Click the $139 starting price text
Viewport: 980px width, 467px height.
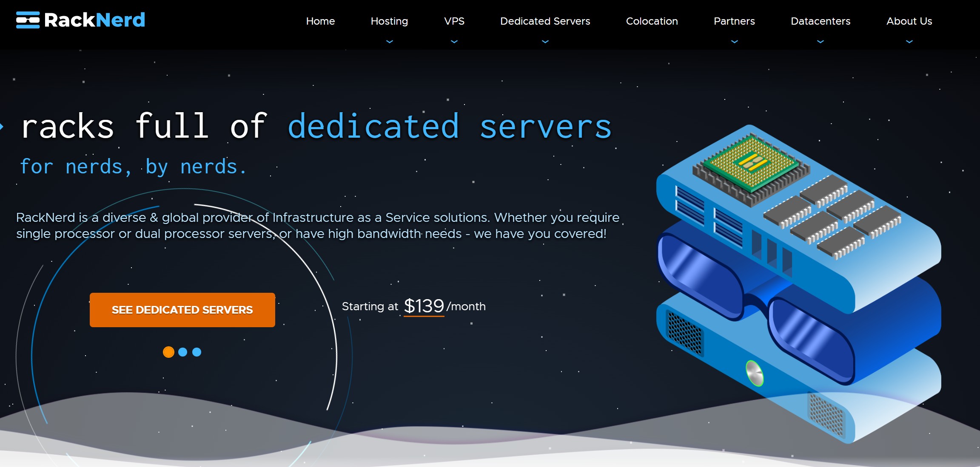[424, 306]
